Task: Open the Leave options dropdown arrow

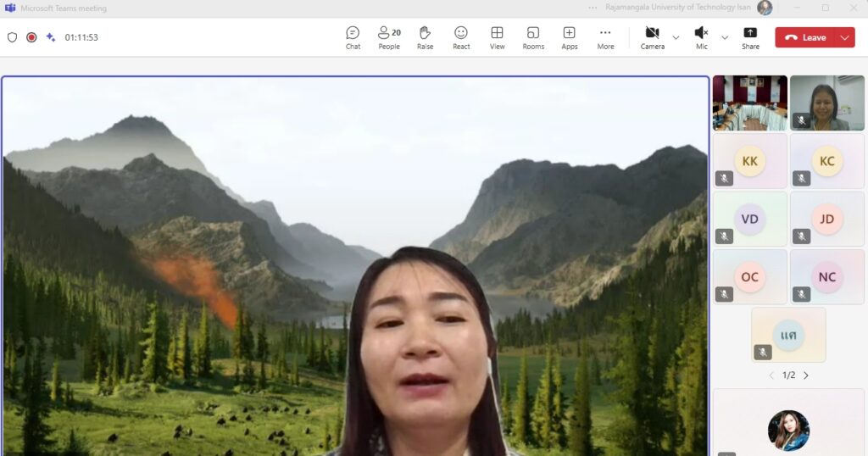Action: click(844, 37)
